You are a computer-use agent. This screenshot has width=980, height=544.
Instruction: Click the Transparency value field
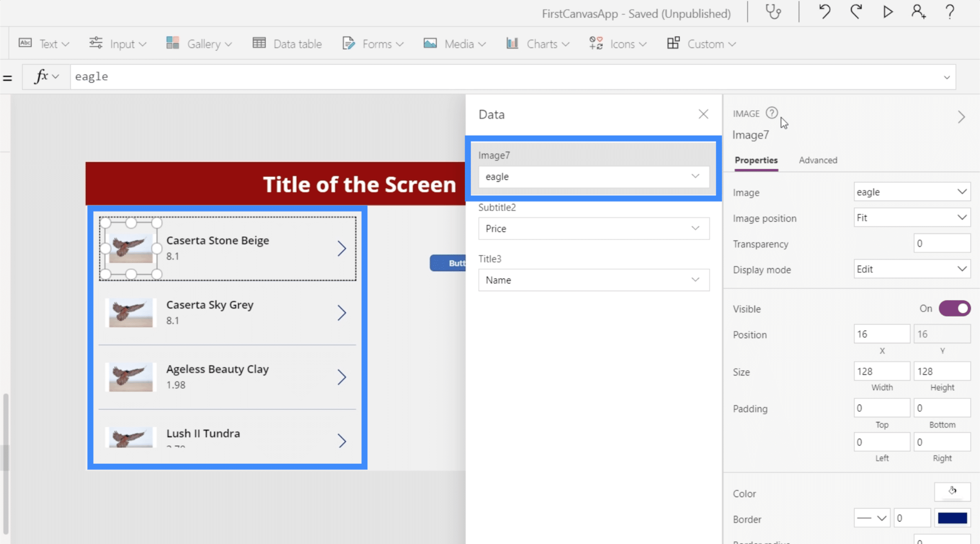(942, 243)
